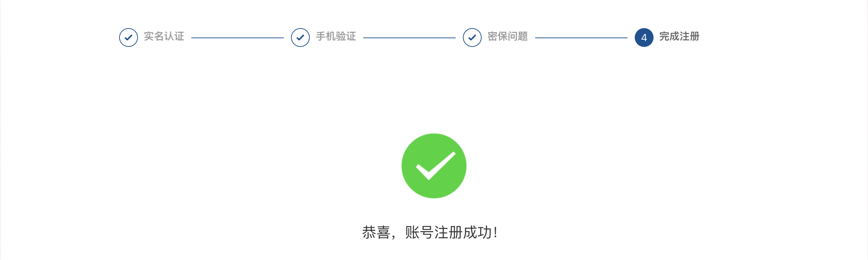868x260 pixels.
Task: Click the 完成注册 step label
Action: coord(680,36)
